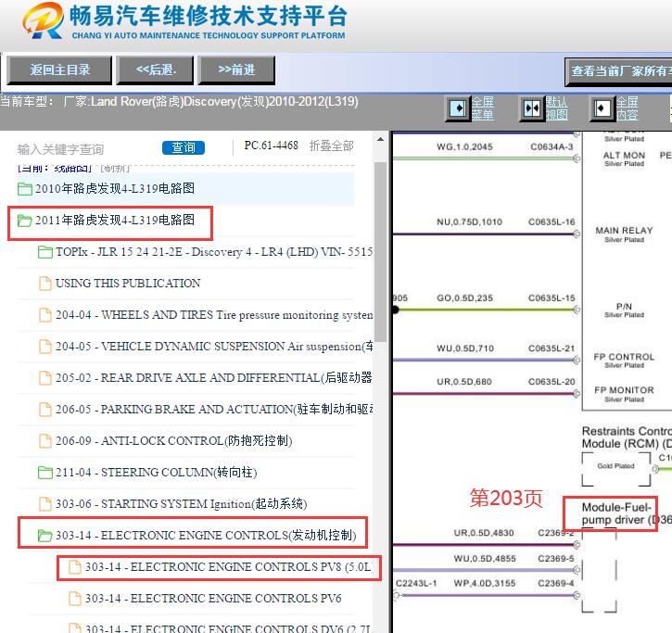Open 303-14 ELECTRONIC ENGINE CONTROLS DV6 entry
This screenshot has height=633, width=672.
pyautogui.click(x=228, y=628)
